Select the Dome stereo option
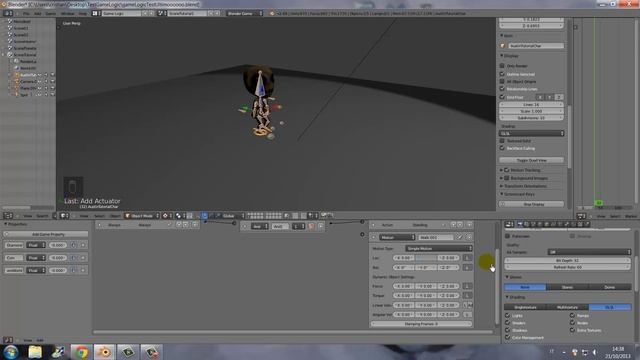 coord(610,287)
